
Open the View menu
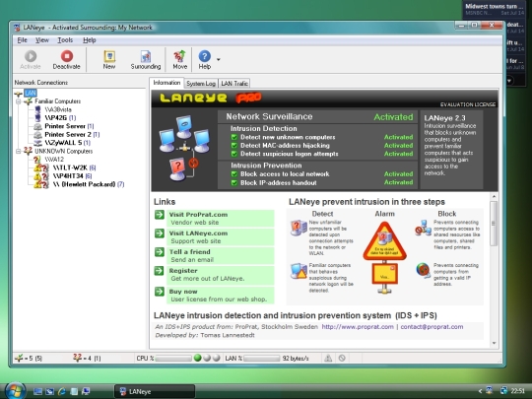click(x=42, y=40)
